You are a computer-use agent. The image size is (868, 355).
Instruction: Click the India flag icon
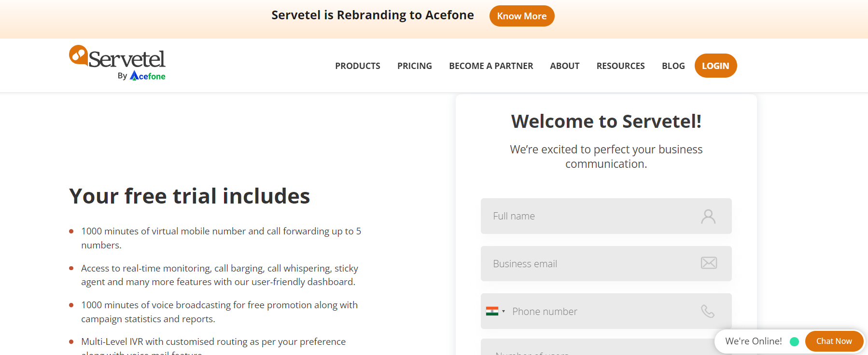(x=492, y=311)
